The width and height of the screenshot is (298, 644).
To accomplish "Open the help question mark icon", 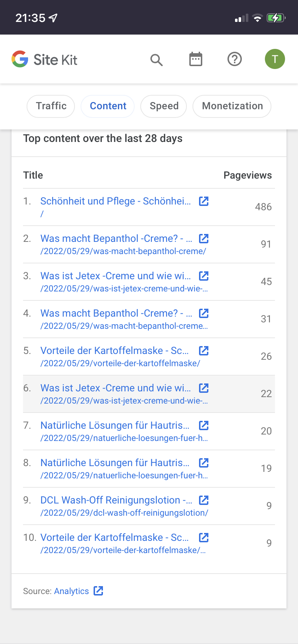I will pos(235,59).
